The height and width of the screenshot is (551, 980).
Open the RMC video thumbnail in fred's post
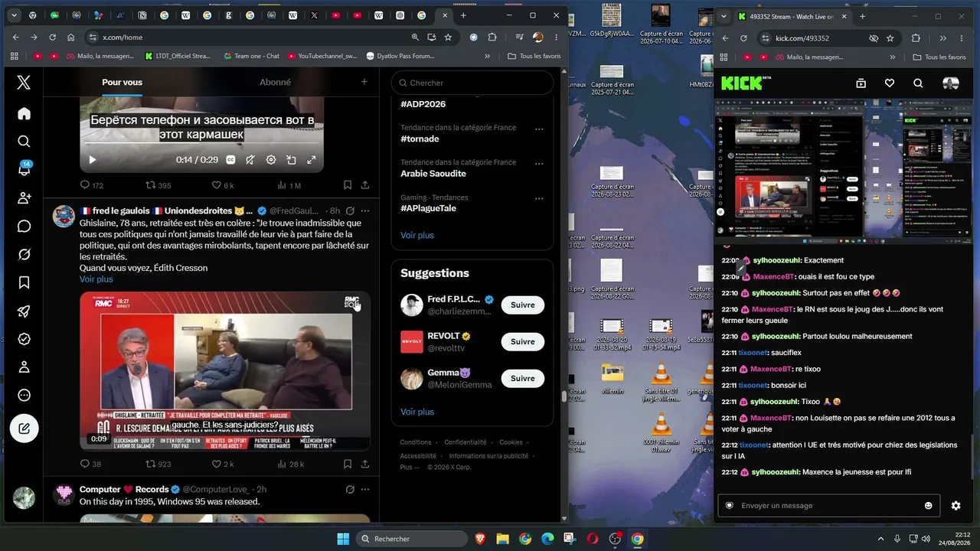225,371
